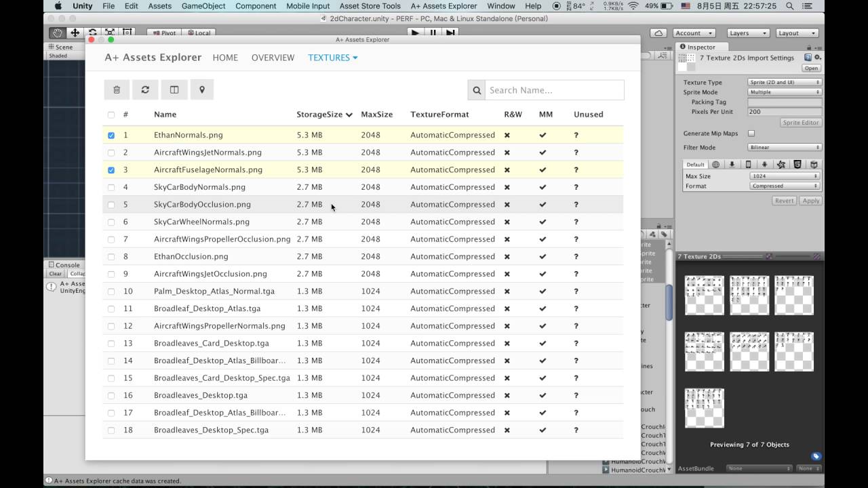This screenshot has width=868, height=488.
Task: Open the Inspector gear settings icon
Action: coord(817,58)
